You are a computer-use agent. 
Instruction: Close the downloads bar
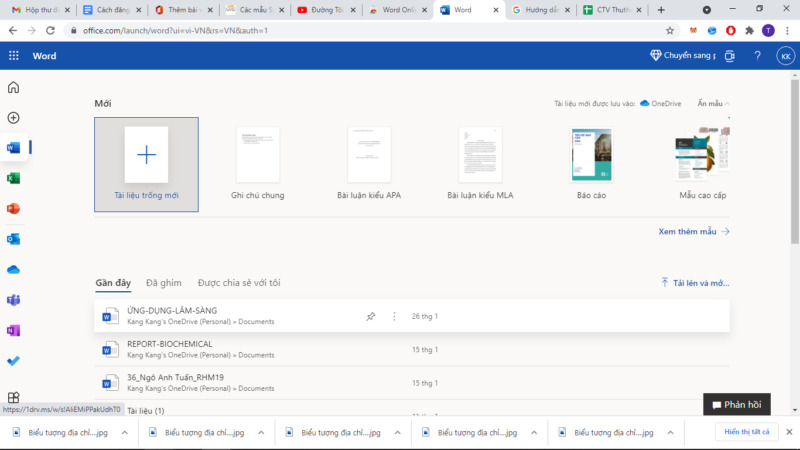[789, 432]
